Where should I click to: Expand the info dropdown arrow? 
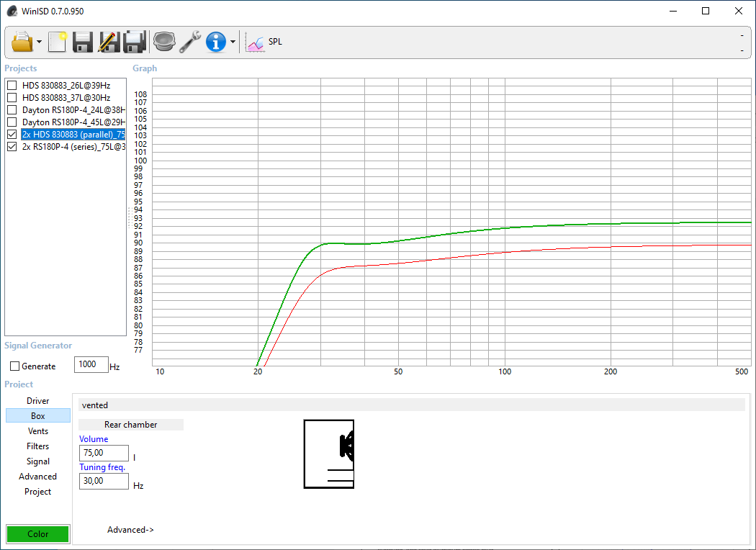click(233, 42)
